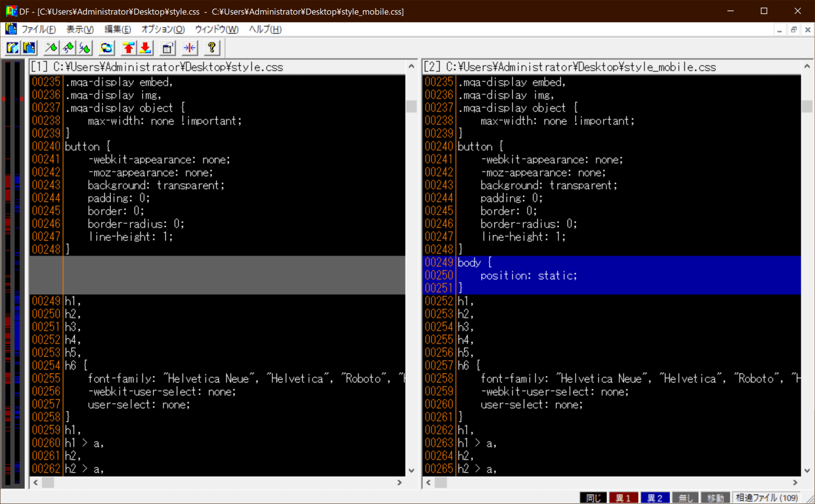Image resolution: width=815 pixels, height=504 pixels.
Task: Click the gray empty diff block in left pane
Action: point(218,275)
